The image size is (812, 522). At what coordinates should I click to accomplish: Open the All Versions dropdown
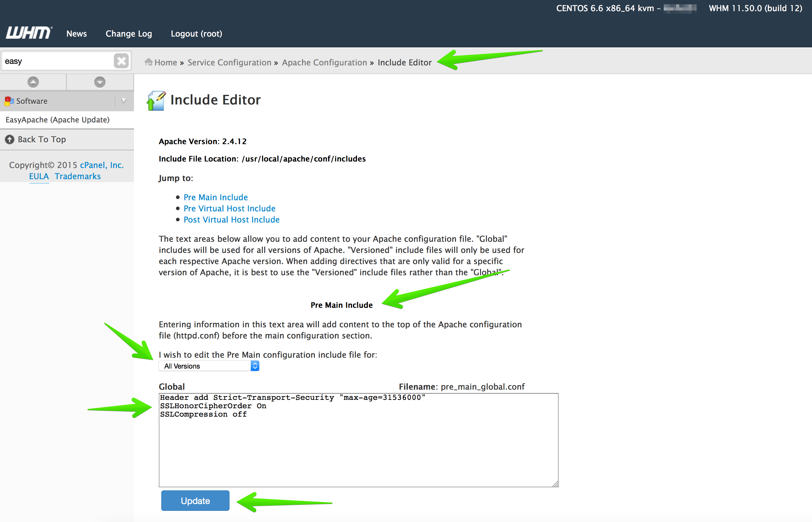click(209, 366)
